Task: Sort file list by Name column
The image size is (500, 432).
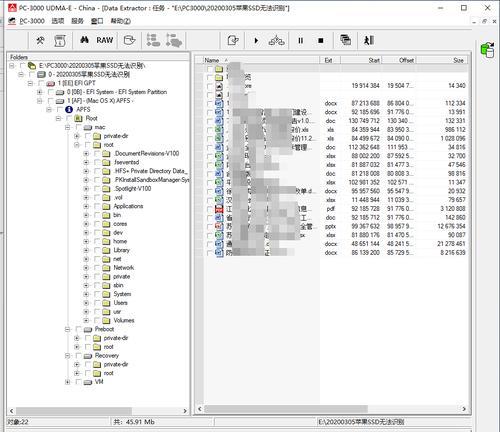Action: click(x=262, y=60)
